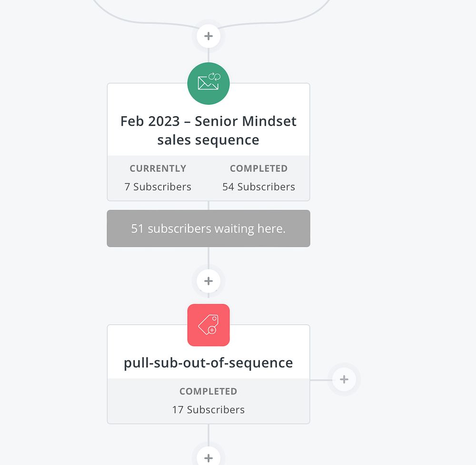This screenshot has height=465, width=476.
Task: Open the green email sequence icon
Action: [x=208, y=84]
